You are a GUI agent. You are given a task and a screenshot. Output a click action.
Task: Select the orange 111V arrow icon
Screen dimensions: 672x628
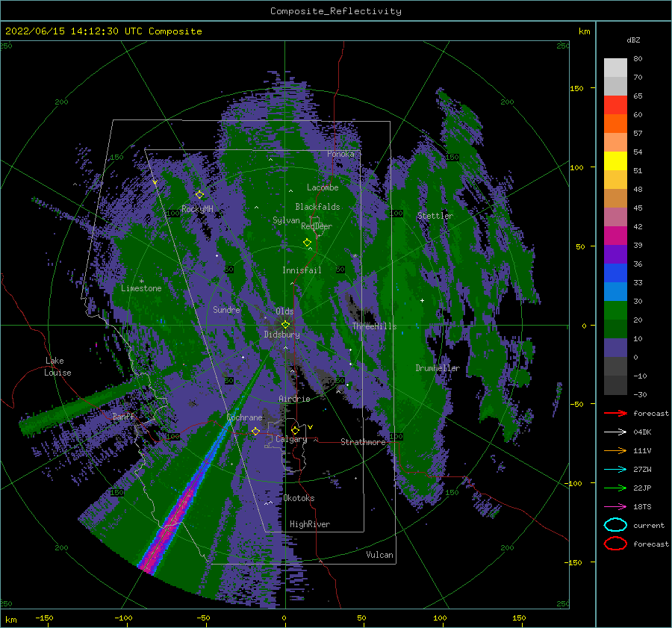coord(615,450)
